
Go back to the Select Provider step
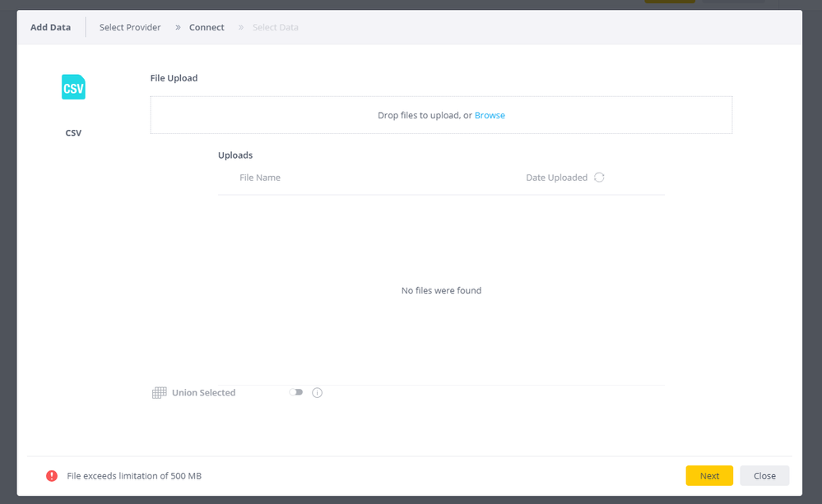[x=130, y=27]
